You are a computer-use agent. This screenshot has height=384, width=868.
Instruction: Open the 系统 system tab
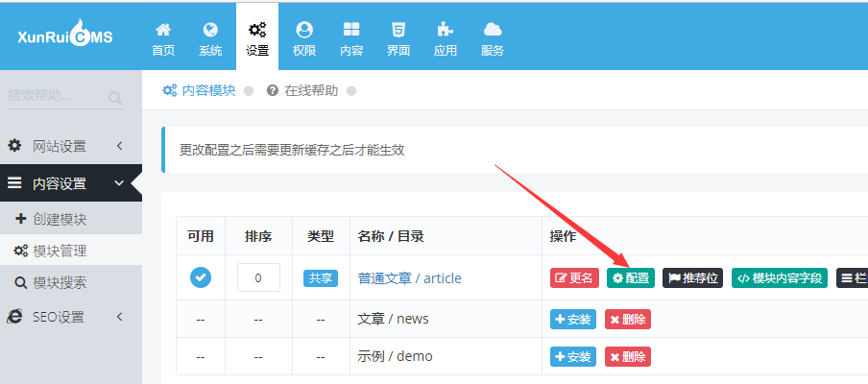210,39
